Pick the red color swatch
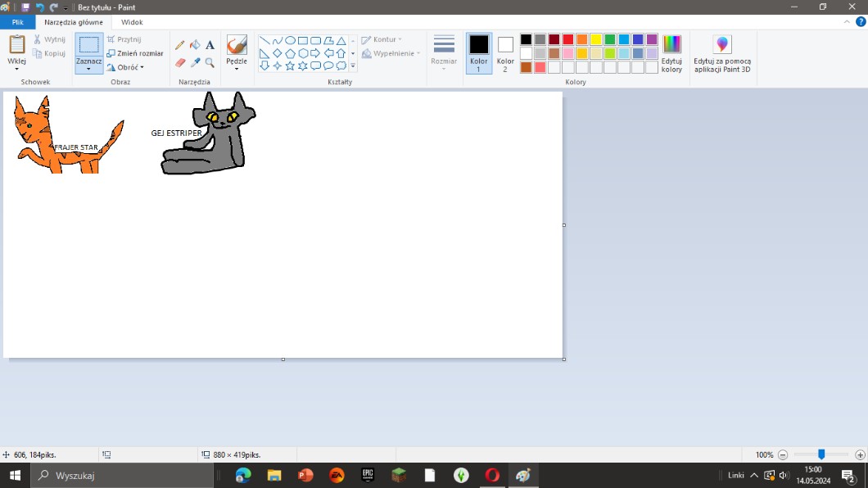 tap(567, 39)
